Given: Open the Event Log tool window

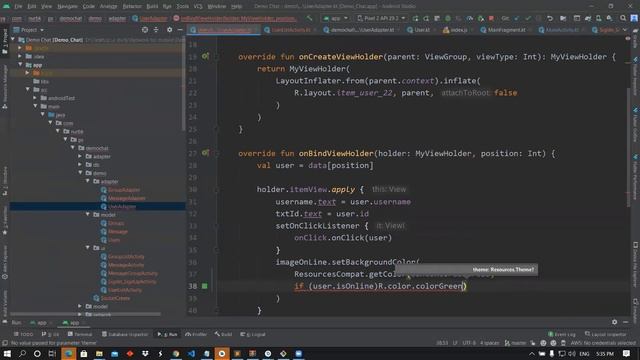Looking at the screenshot, I should (x=562, y=334).
